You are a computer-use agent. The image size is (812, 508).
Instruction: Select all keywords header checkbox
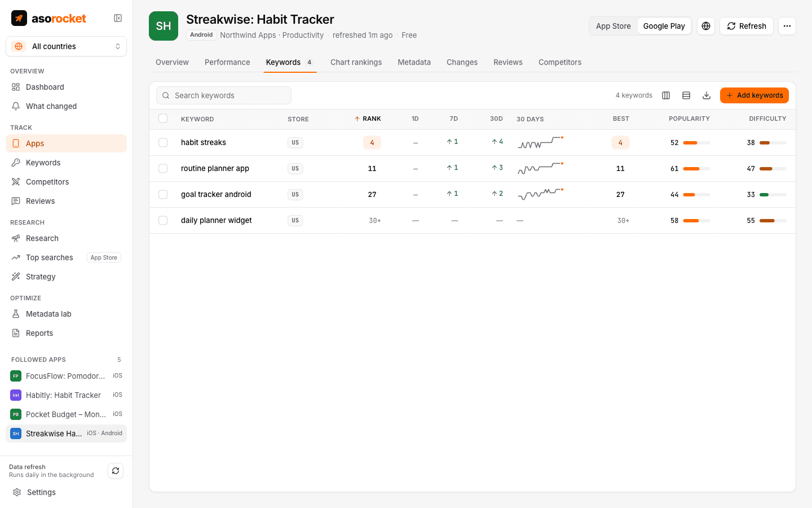[163, 119]
